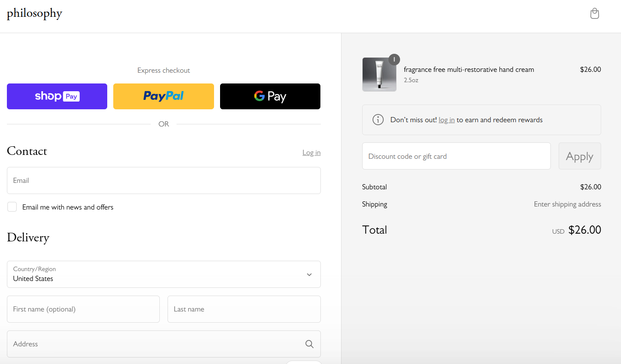Image resolution: width=621 pixels, height=364 pixels.
Task: Click the philosophy logo
Action: pos(34,13)
